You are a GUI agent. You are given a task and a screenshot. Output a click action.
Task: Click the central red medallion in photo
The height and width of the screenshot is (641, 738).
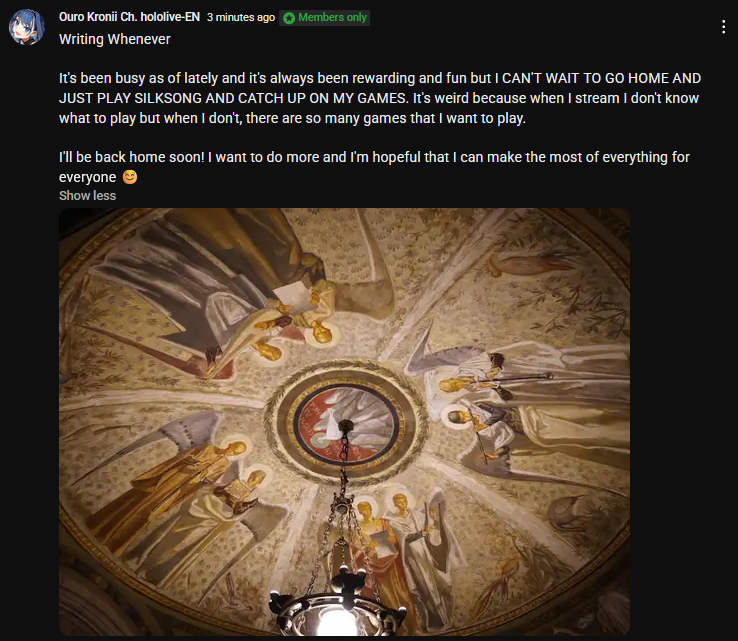346,423
